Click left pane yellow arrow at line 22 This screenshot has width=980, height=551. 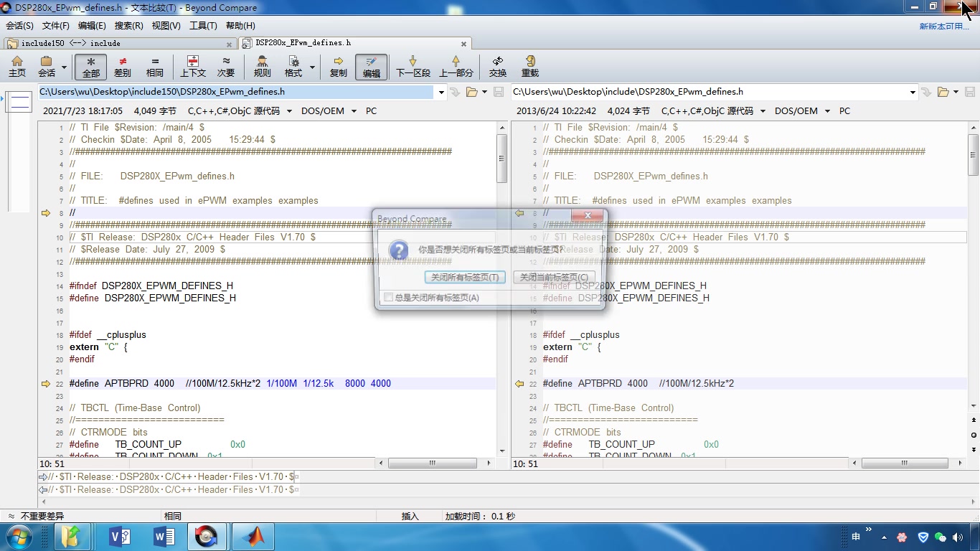point(46,384)
